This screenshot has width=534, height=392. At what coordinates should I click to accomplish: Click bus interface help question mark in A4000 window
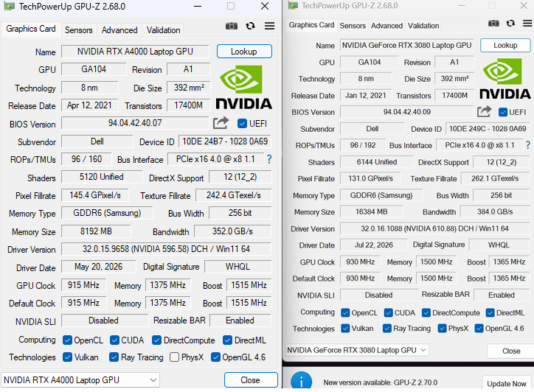coord(269,159)
